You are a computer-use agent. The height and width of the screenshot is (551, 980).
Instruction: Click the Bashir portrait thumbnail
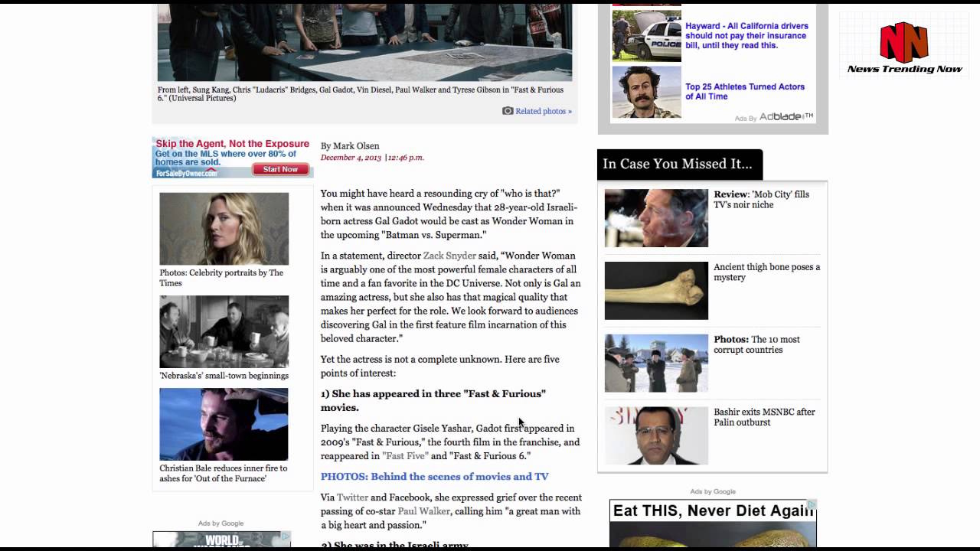pyautogui.click(x=656, y=435)
